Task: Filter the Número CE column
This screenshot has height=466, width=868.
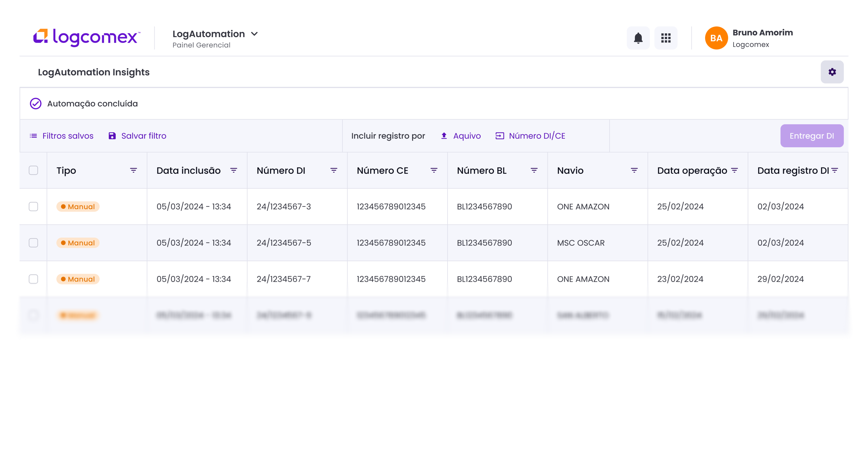Action: 434,170
